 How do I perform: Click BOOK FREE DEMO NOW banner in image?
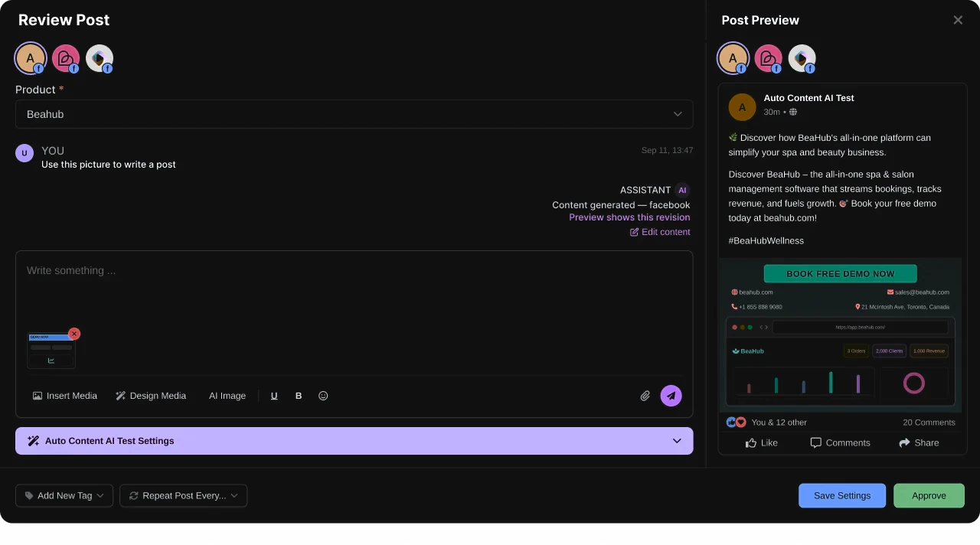point(840,274)
